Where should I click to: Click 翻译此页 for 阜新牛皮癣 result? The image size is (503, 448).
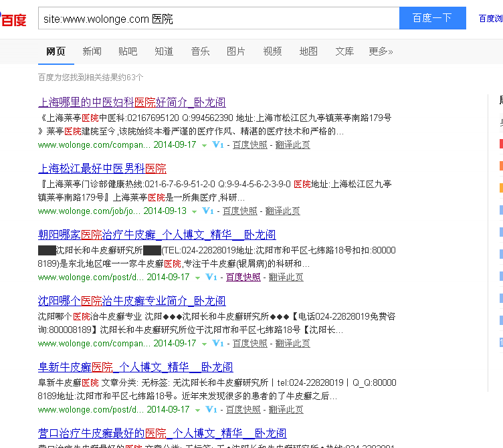(286, 409)
